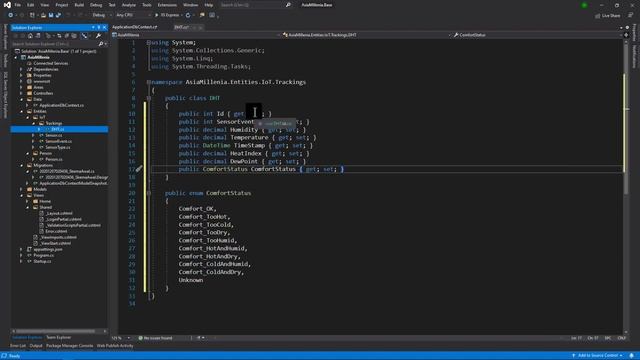Viewport: 640px width, 360px height.
Task: Click the Solution Explorer search magnifier icon
Action: pos(101,44)
